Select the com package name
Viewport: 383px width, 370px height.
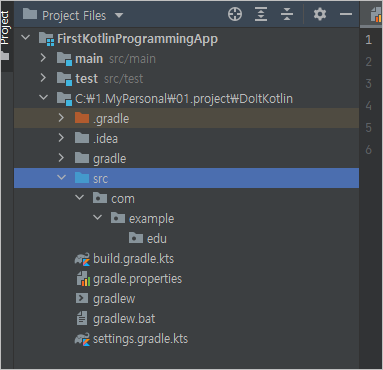click(123, 199)
